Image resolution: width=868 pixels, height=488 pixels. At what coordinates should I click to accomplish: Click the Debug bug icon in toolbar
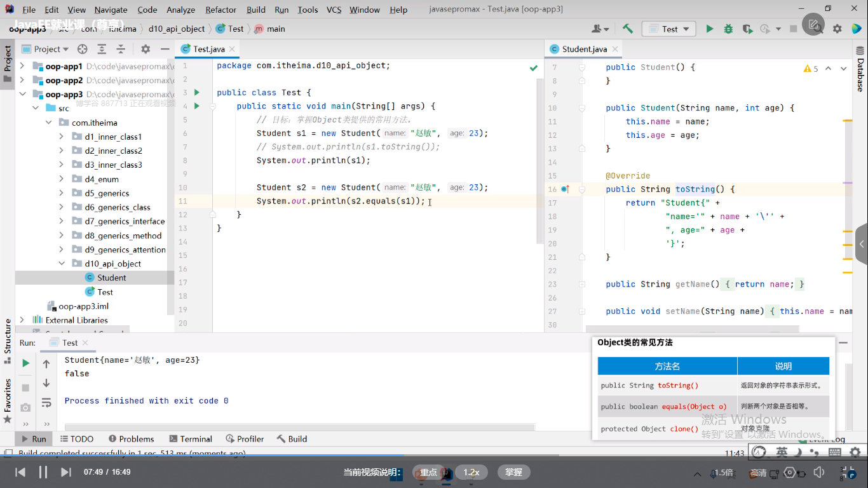[x=728, y=29]
